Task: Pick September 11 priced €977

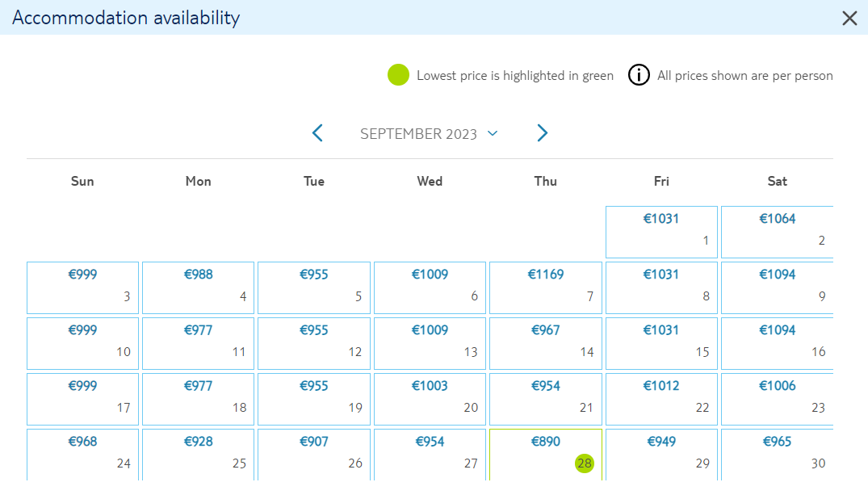Action: [x=198, y=343]
